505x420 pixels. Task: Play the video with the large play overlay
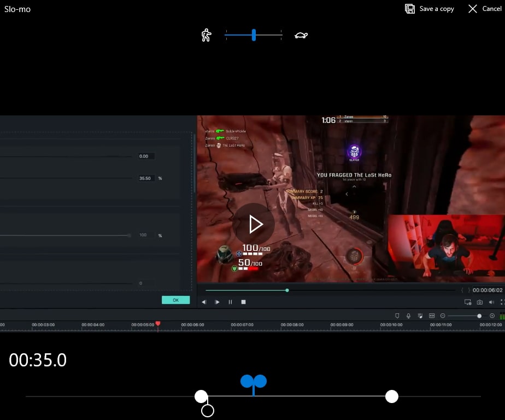point(254,224)
